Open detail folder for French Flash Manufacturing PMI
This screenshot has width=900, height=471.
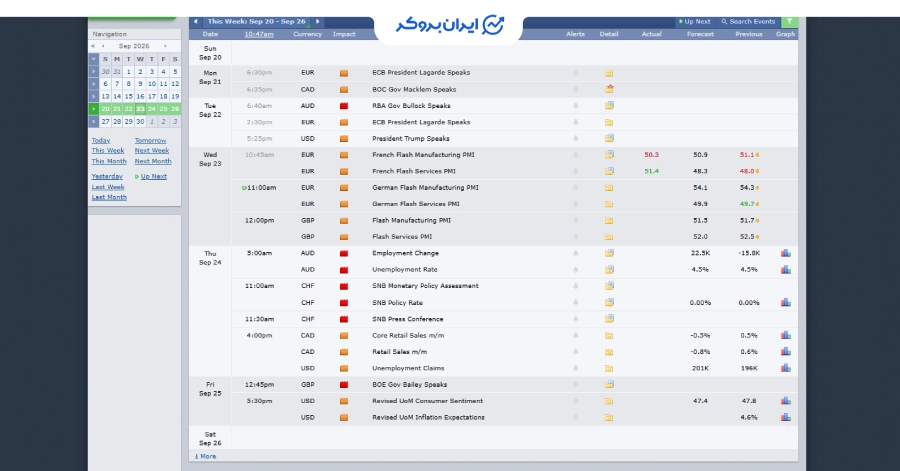[609, 155]
